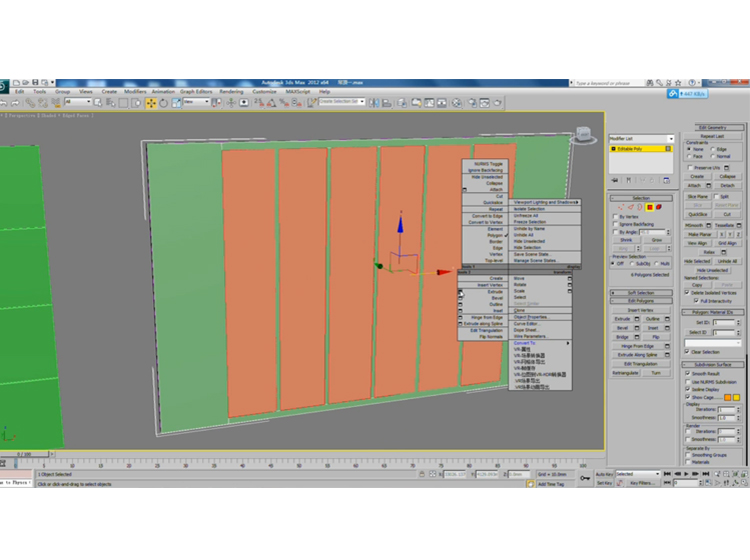750x560 pixels.
Task: Enable Use NURMS Subdivision checkbox
Action: click(x=688, y=382)
